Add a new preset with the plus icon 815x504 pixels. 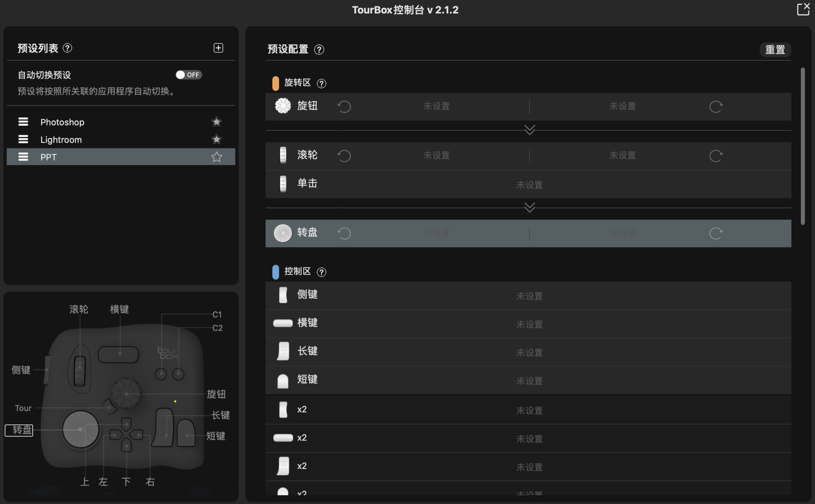point(218,48)
